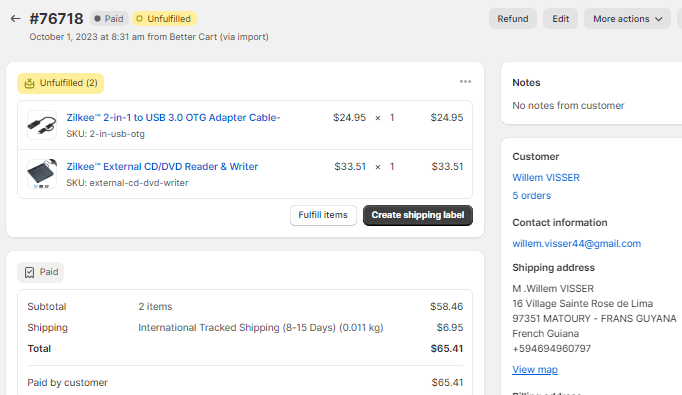Click the Paid status badge in header
The height and width of the screenshot is (395, 682).
[x=109, y=19]
